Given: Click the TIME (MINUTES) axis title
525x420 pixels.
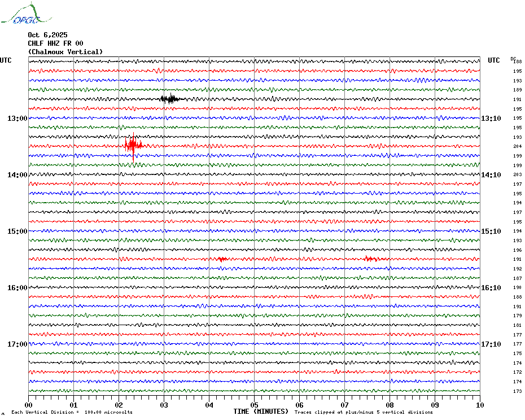Looking at the screenshot, I should tap(261, 412).
